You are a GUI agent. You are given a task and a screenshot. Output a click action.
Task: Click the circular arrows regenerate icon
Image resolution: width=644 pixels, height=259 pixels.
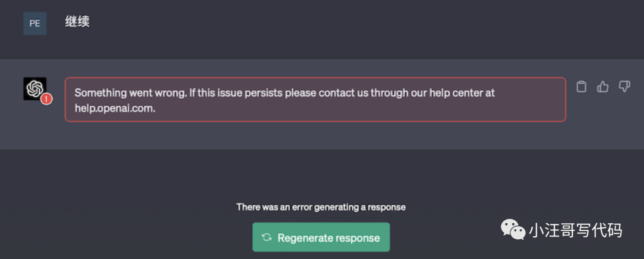(x=267, y=238)
